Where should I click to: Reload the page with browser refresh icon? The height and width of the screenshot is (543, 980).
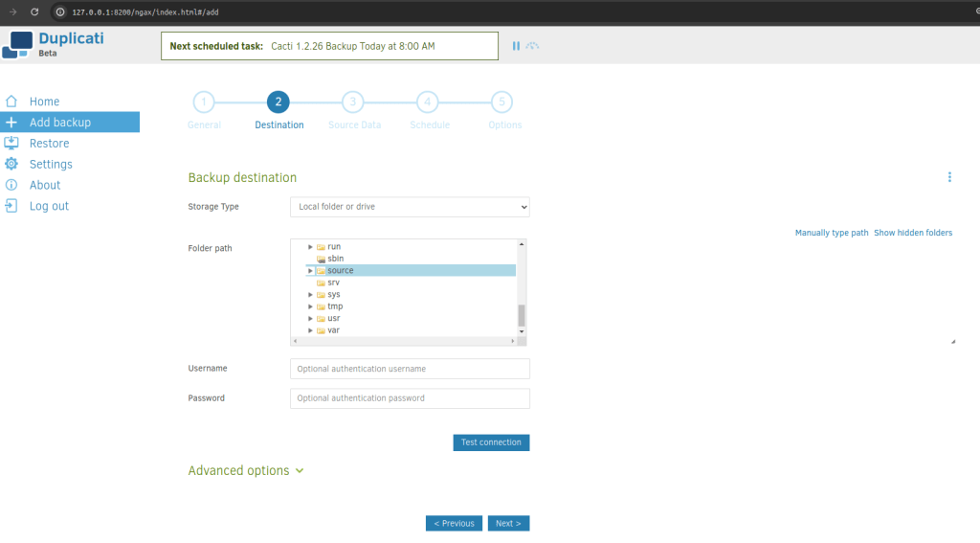click(x=34, y=11)
